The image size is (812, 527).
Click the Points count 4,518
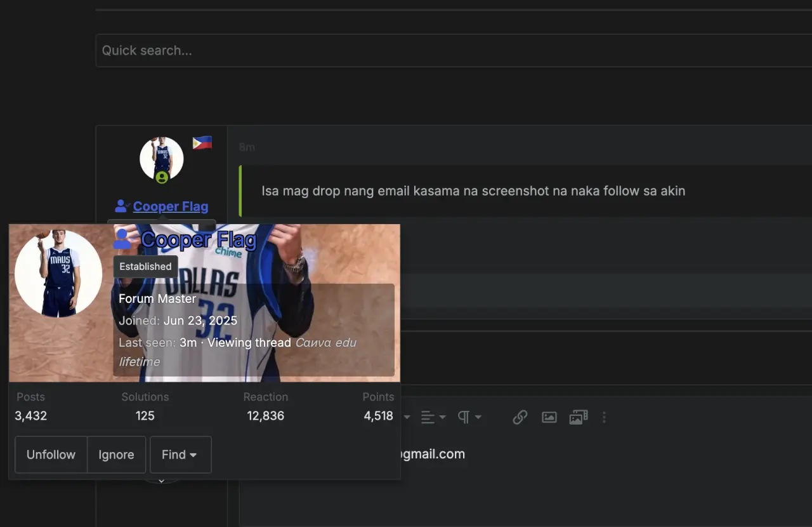pos(378,416)
